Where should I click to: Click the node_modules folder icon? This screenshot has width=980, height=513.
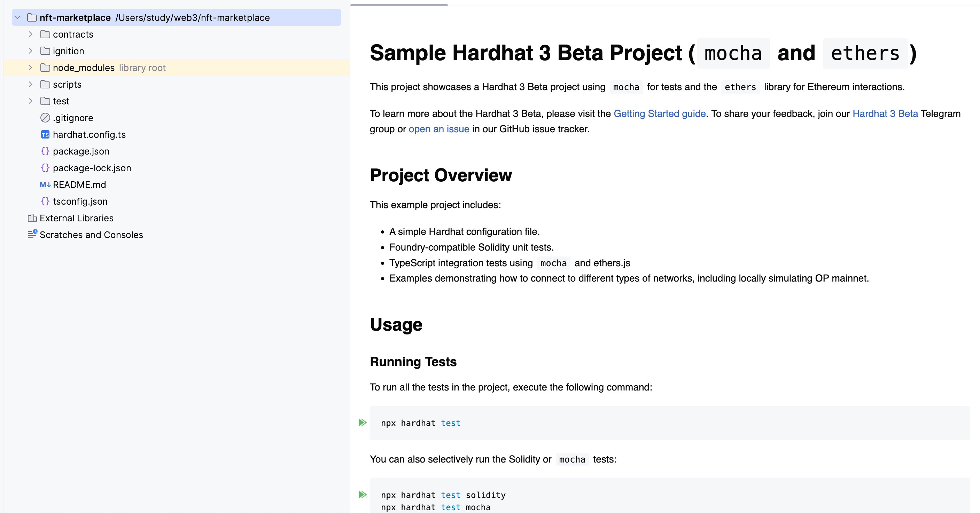click(x=45, y=68)
